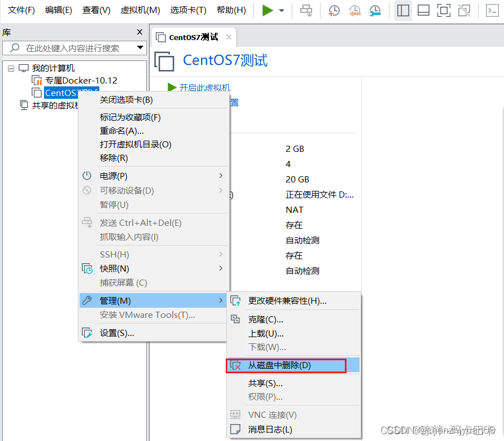This screenshot has width=504, height=441.
Task: Click the 开启此虚拟机 link
Action: [x=205, y=87]
